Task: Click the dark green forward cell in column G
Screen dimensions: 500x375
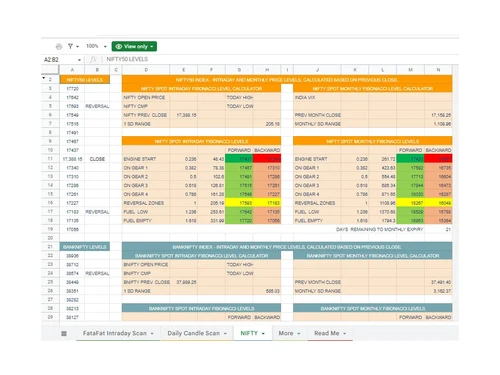Action: pyautogui.click(x=239, y=159)
